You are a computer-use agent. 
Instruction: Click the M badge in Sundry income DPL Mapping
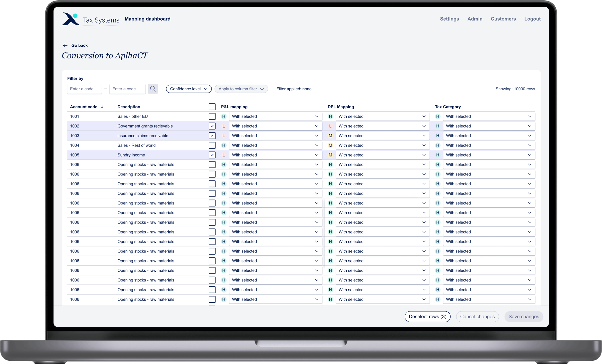(x=330, y=155)
